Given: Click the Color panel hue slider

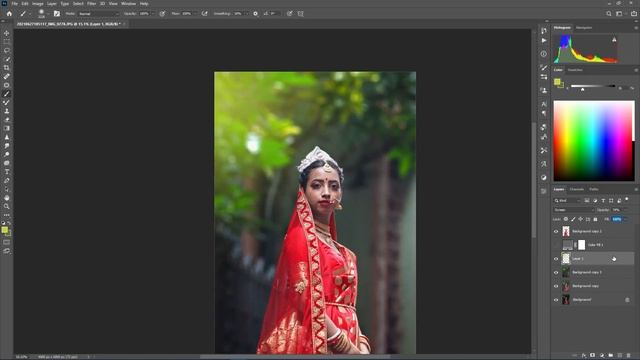Looking at the screenshot, I should [593, 86].
